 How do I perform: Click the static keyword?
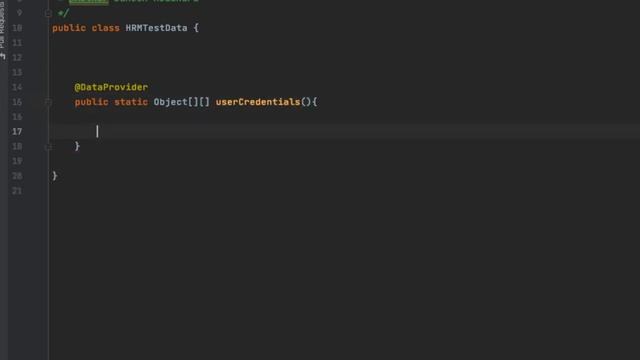click(131, 102)
